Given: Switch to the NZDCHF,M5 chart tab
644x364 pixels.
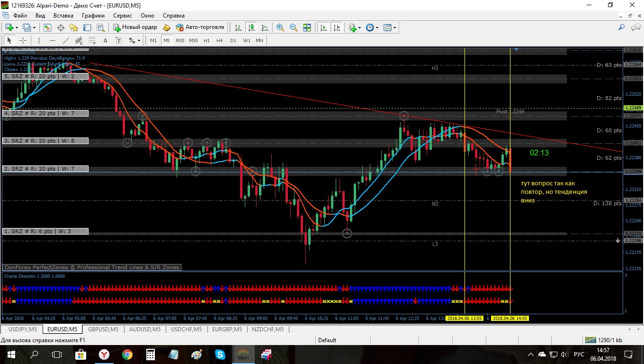Looking at the screenshot, I should 268,329.
